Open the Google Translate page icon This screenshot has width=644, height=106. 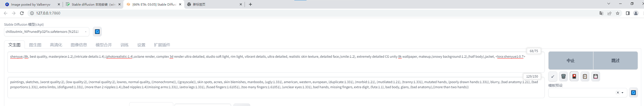pos(601,13)
